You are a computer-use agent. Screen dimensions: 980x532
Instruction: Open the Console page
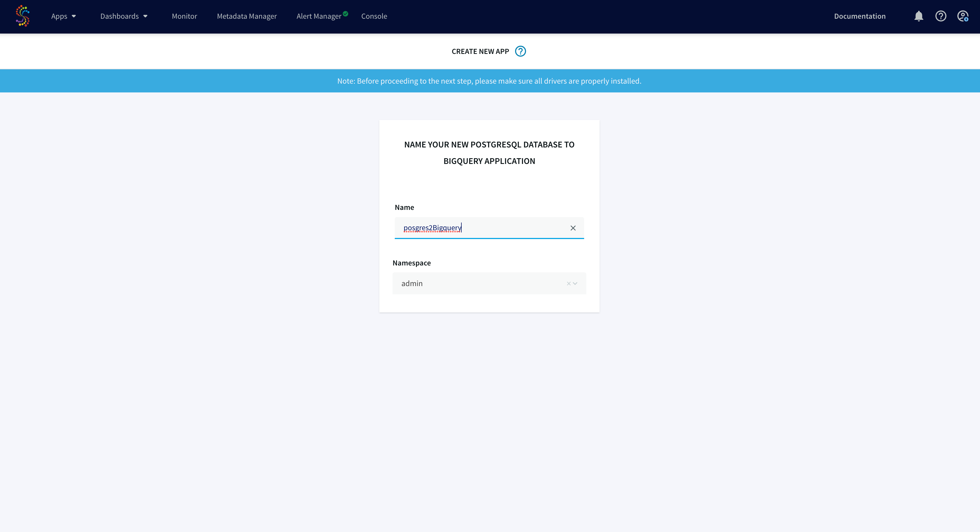374,16
